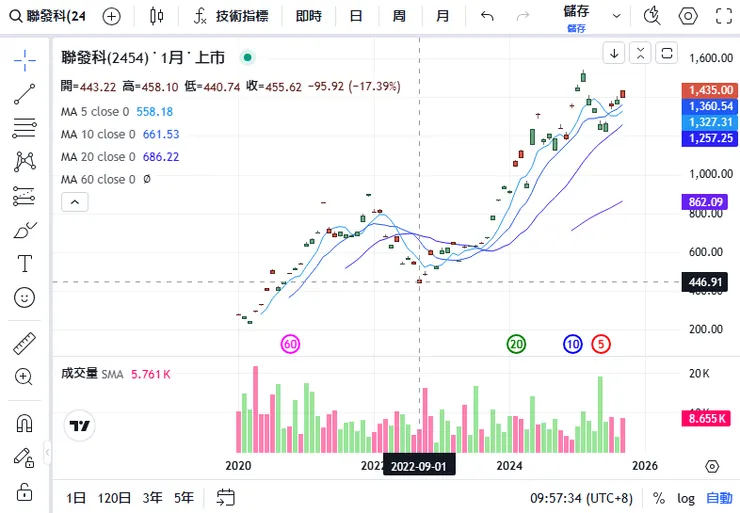Click the maximize pane rectangle button
Screen dimensions: 740x513
pos(667,53)
